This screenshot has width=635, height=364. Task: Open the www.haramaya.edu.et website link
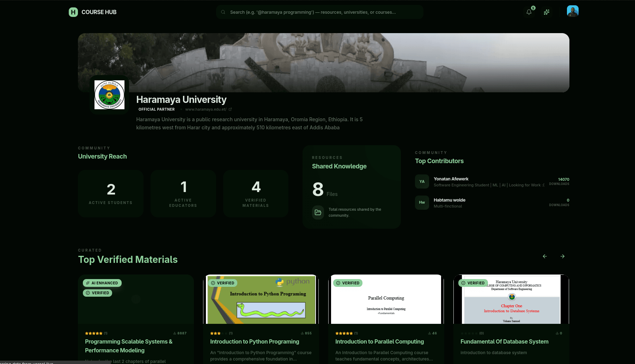click(206, 109)
